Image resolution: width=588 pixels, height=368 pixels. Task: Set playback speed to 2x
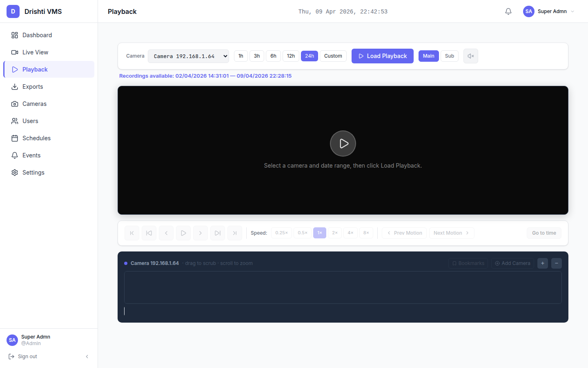click(334, 232)
